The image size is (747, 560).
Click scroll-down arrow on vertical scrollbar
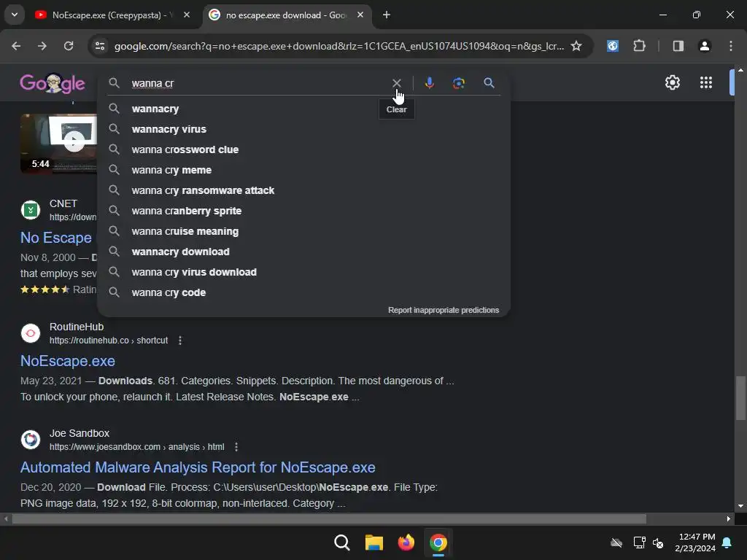point(740,506)
